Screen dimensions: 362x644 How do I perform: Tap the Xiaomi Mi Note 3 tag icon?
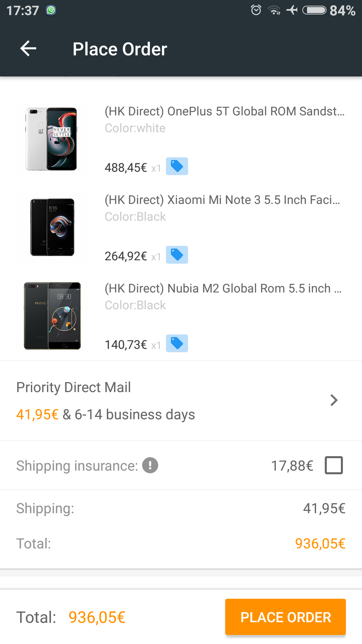(177, 255)
